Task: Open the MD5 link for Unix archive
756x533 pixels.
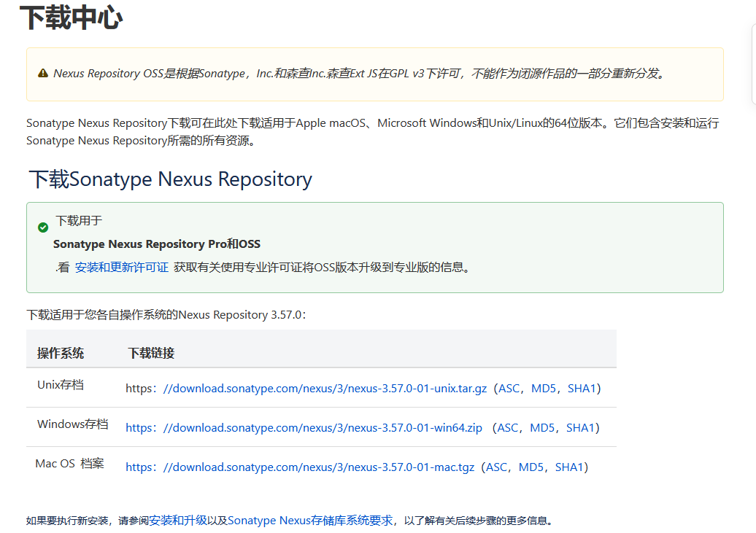Action: pos(544,389)
